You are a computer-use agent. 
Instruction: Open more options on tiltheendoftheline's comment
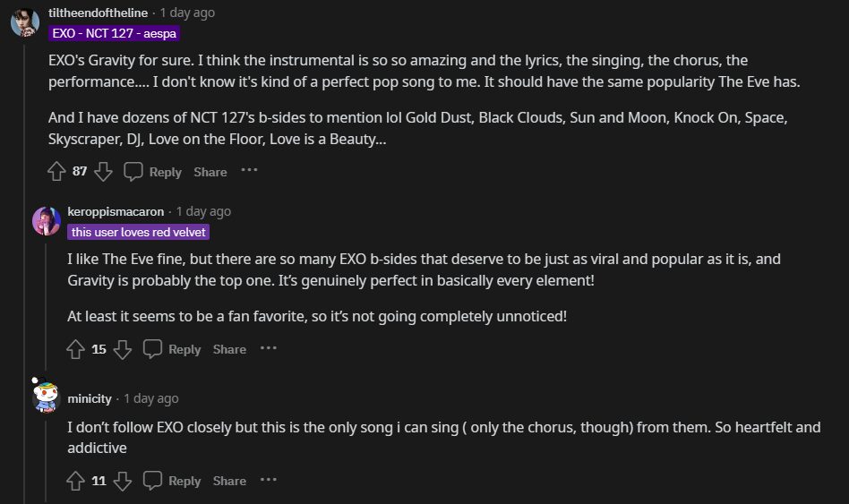pos(249,170)
